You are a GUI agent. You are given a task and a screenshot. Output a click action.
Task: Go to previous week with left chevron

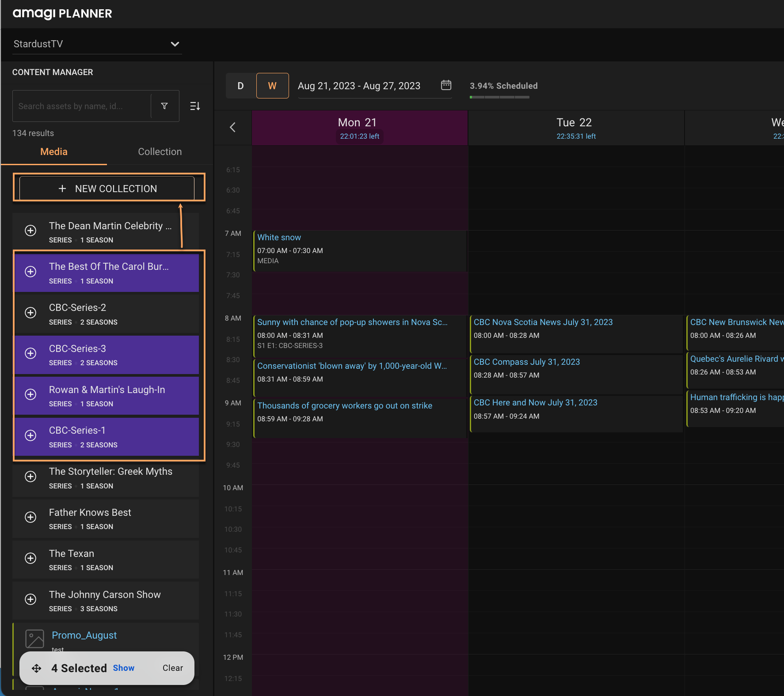click(x=233, y=127)
